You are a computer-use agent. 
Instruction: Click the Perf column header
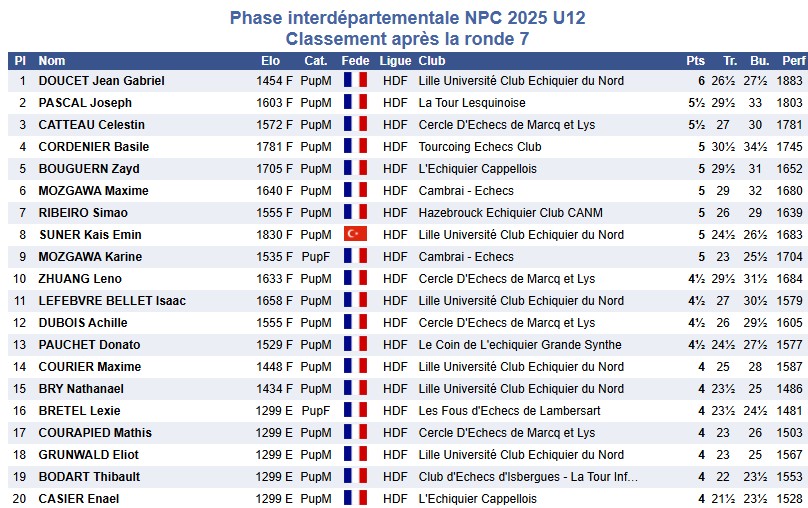pyautogui.click(x=793, y=60)
